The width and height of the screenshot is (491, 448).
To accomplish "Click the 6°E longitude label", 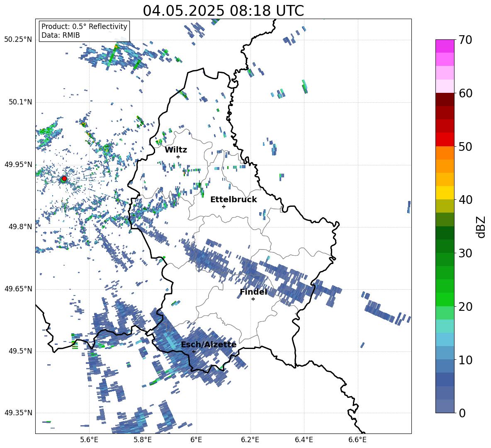I will coord(196,440).
